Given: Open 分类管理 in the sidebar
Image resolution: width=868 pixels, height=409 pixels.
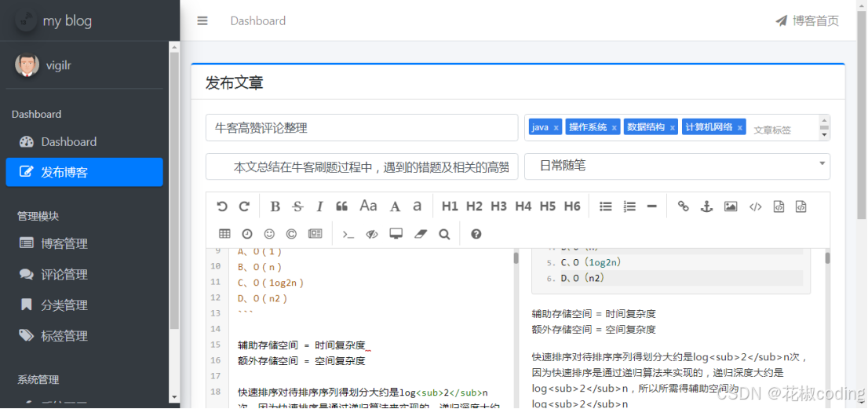Looking at the screenshot, I should (84, 305).
